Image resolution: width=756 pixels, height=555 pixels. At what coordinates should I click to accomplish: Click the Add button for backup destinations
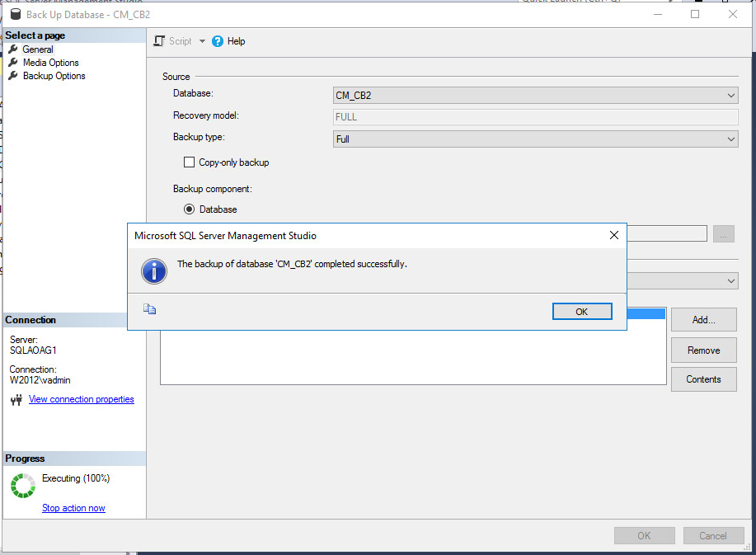tap(703, 319)
